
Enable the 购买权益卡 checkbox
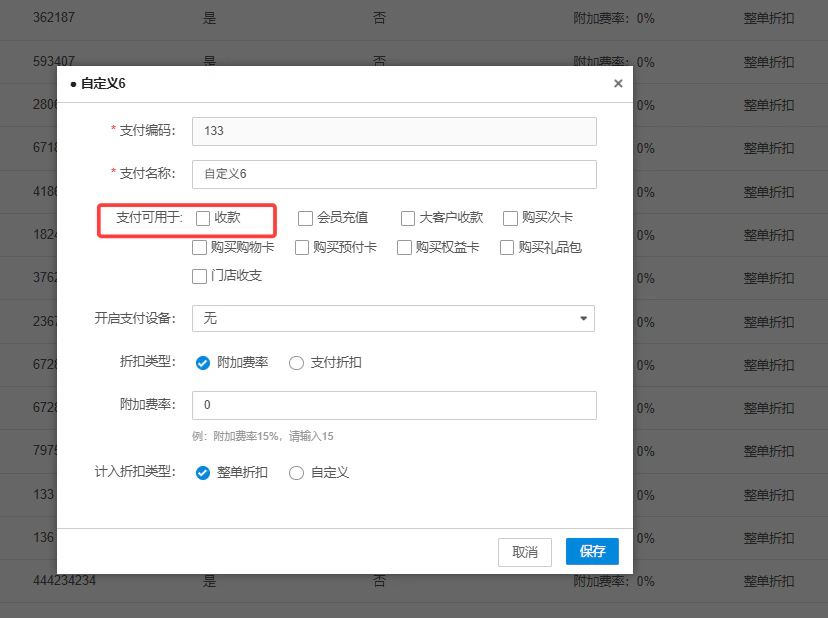click(x=404, y=247)
